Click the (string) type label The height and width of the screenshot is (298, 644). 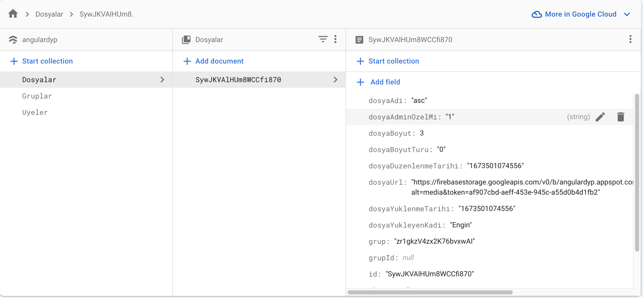pyautogui.click(x=578, y=117)
